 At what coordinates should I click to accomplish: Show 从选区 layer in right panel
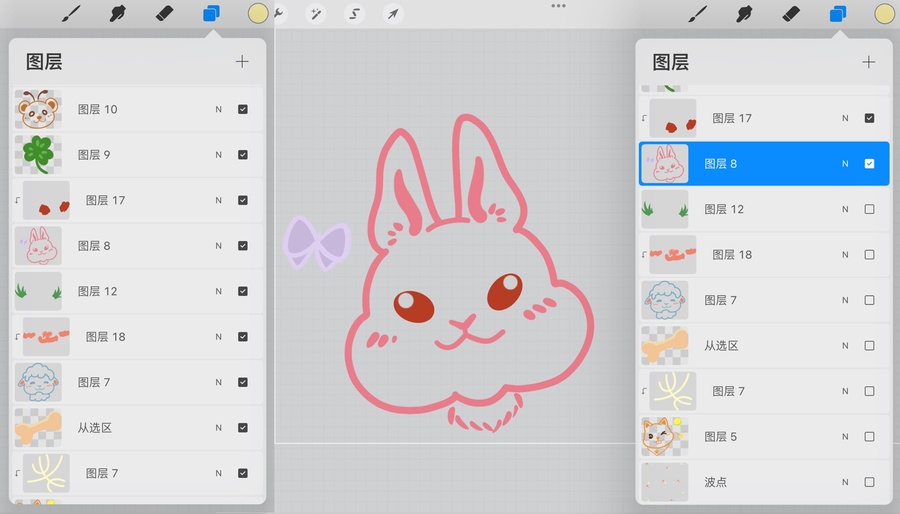coord(870,346)
